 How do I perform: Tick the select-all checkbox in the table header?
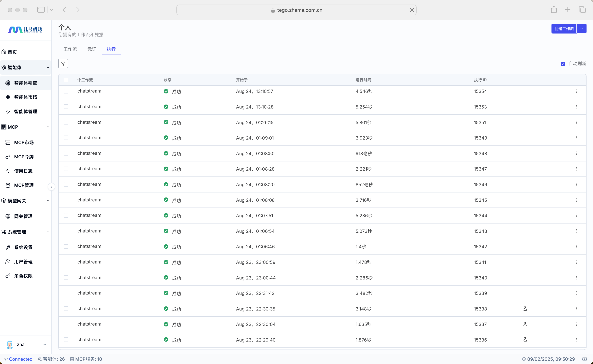tap(66, 80)
